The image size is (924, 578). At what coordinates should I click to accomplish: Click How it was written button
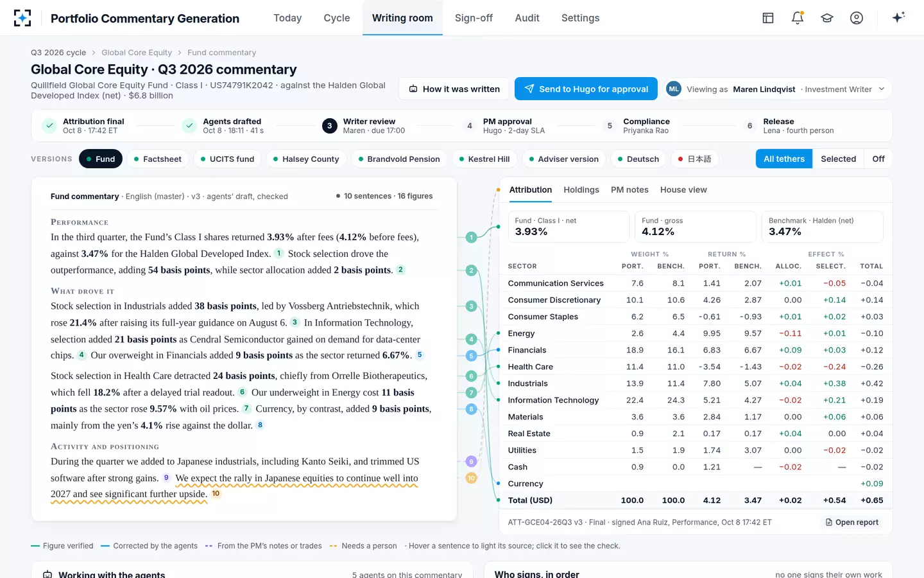point(454,89)
